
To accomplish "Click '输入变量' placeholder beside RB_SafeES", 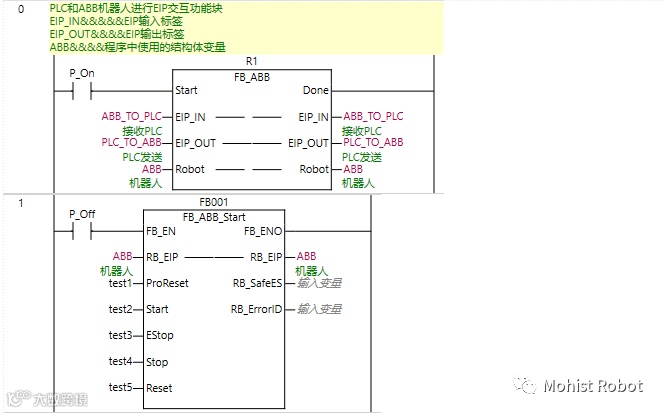I will tap(319, 283).
